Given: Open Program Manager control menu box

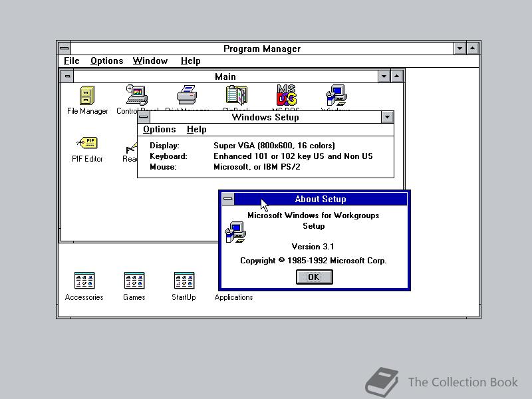Looking at the screenshot, I should [65, 49].
